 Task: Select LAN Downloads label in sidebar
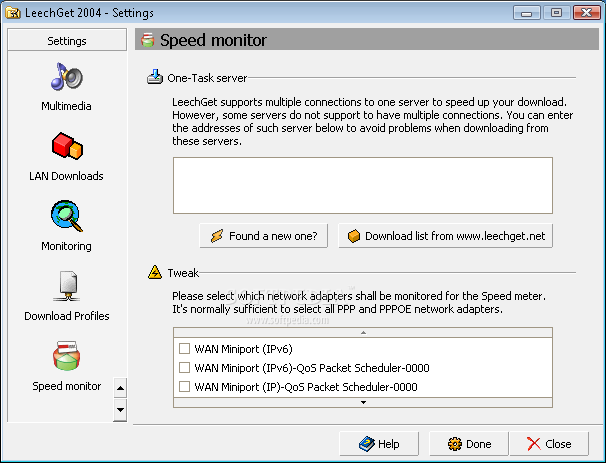[66, 176]
